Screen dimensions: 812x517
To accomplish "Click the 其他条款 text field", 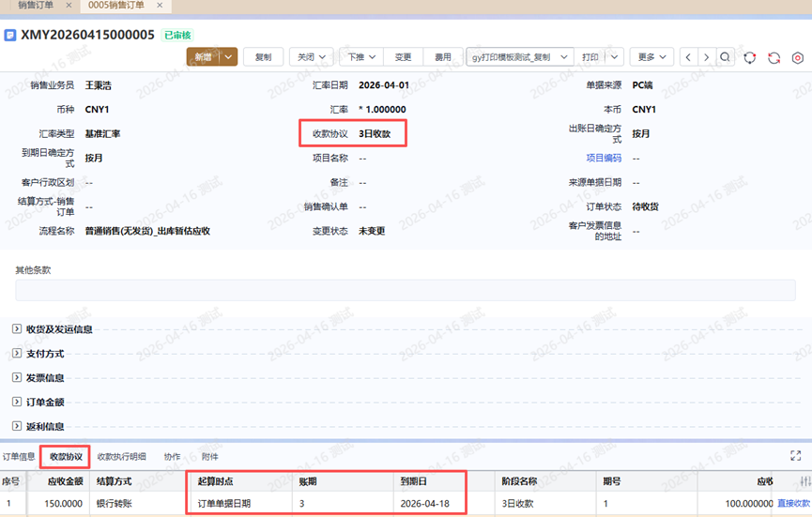I will pyautogui.click(x=405, y=290).
